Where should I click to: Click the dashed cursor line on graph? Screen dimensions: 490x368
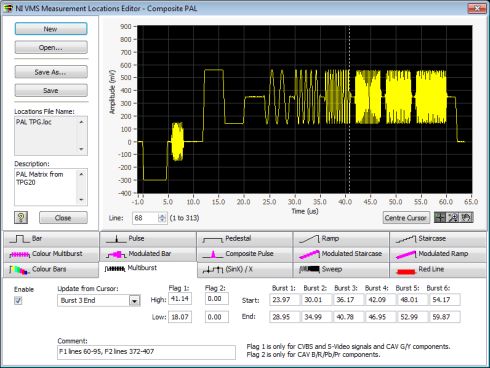[x=349, y=109]
